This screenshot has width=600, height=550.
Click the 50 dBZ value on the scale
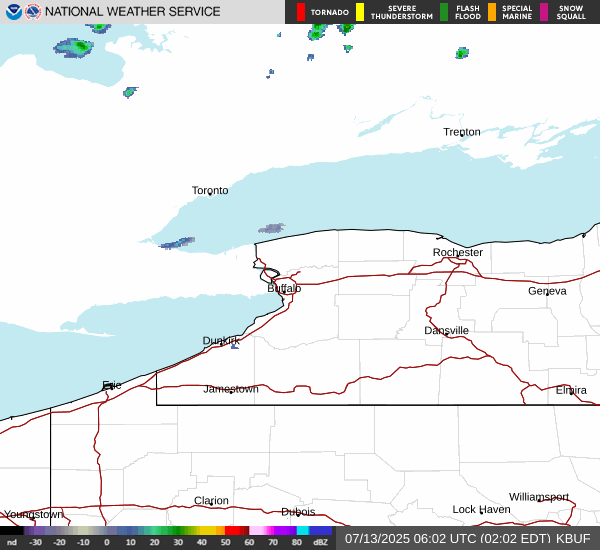pyautogui.click(x=225, y=542)
